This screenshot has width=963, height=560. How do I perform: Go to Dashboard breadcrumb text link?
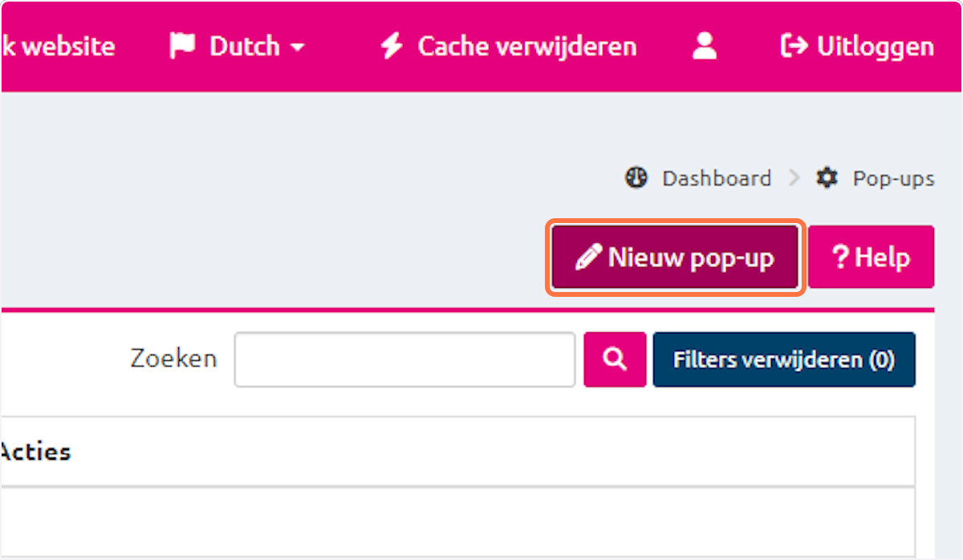coord(717,177)
